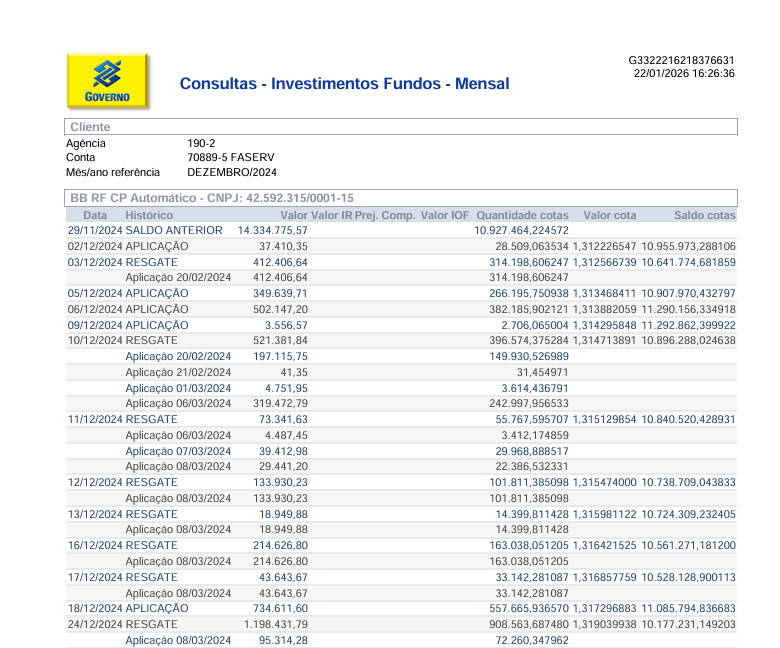The image size is (780, 648).
Task: Click the Valor IOF column header
Action: (x=445, y=215)
